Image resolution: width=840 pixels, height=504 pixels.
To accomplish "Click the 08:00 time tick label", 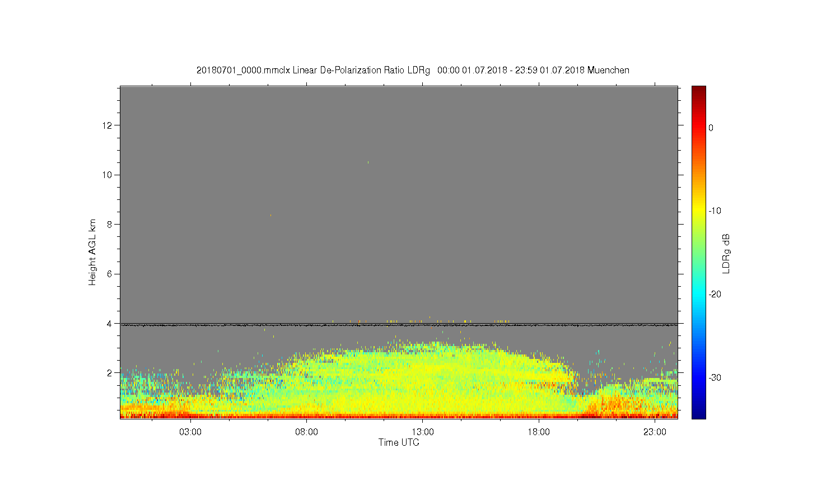I will (307, 432).
